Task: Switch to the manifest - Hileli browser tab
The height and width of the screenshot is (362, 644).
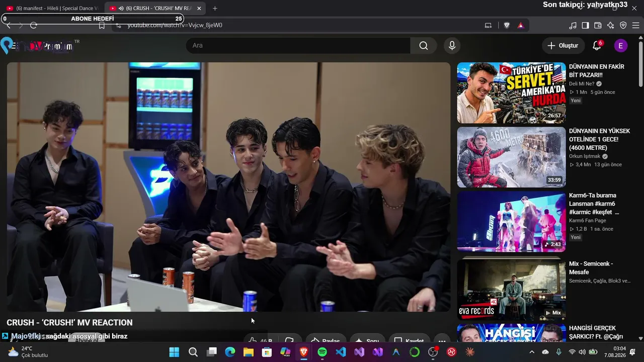Action: [53, 8]
